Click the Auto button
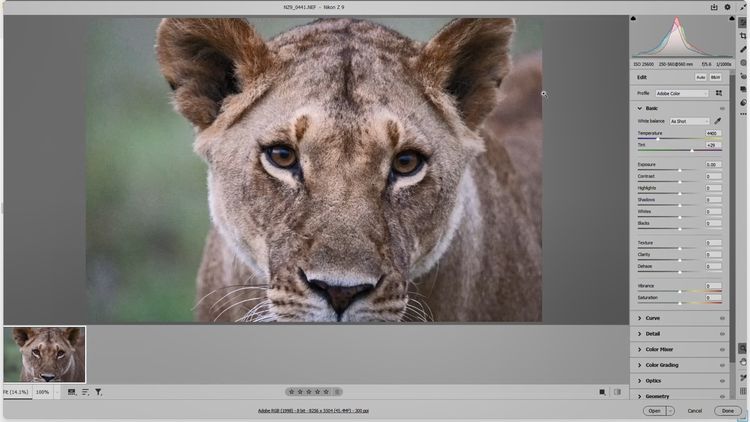 pyautogui.click(x=701, y=77)
